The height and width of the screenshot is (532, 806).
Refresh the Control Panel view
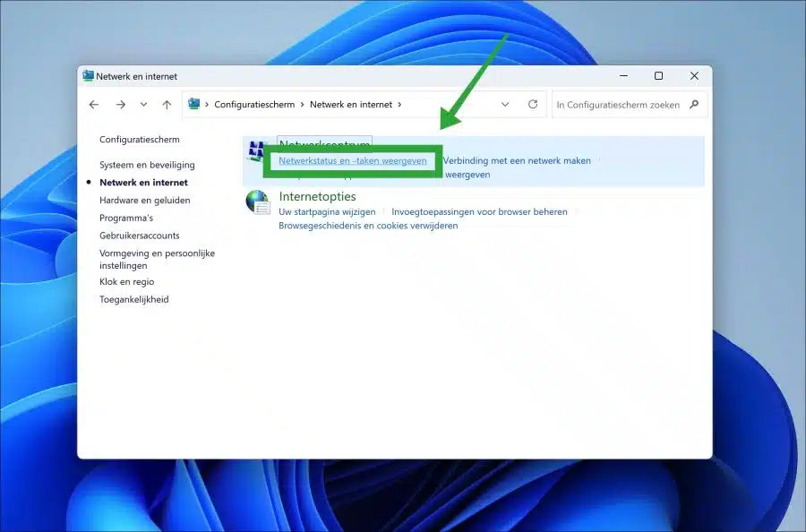(x=533, y=105)
